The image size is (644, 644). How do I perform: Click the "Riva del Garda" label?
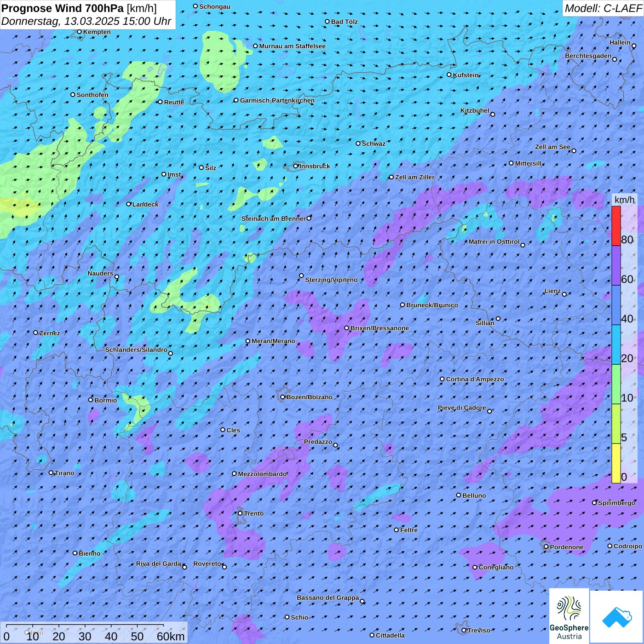point(159,563)
